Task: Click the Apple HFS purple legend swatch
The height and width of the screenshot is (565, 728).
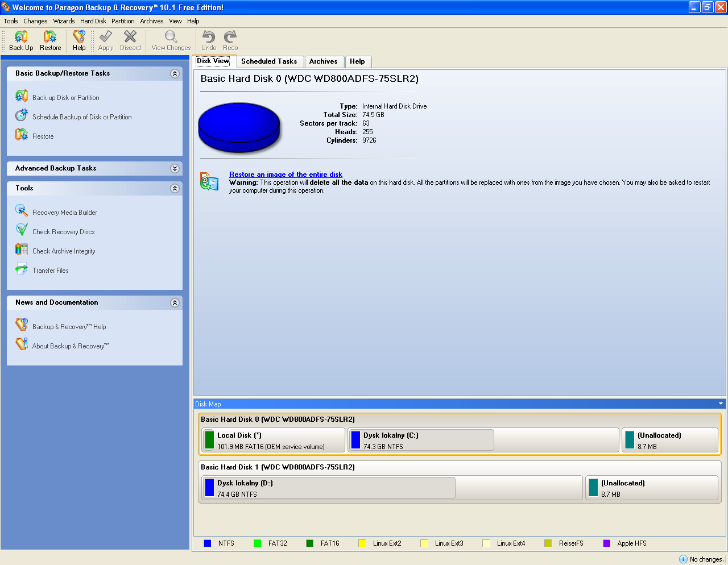Action: [x=607, y=543]
